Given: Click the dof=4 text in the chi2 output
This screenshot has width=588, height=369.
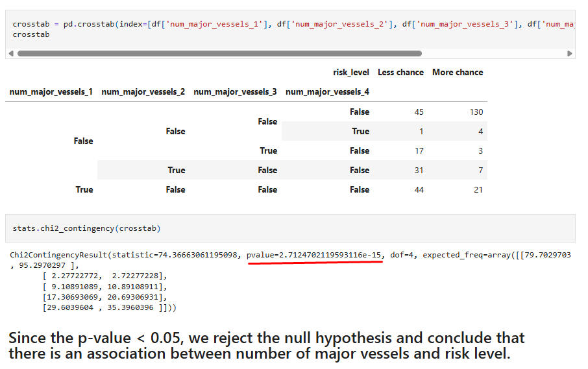Looking at the screenshot, I should click(401, 255).
